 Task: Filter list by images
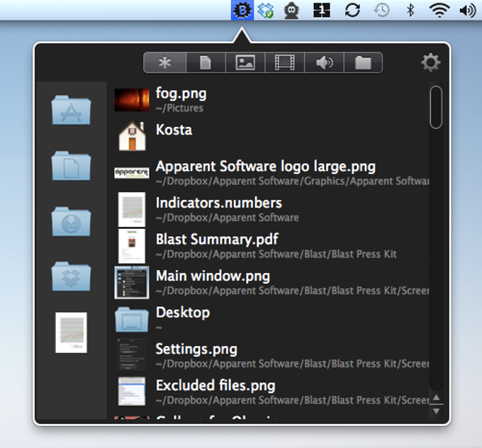click(x=245, y=63)
